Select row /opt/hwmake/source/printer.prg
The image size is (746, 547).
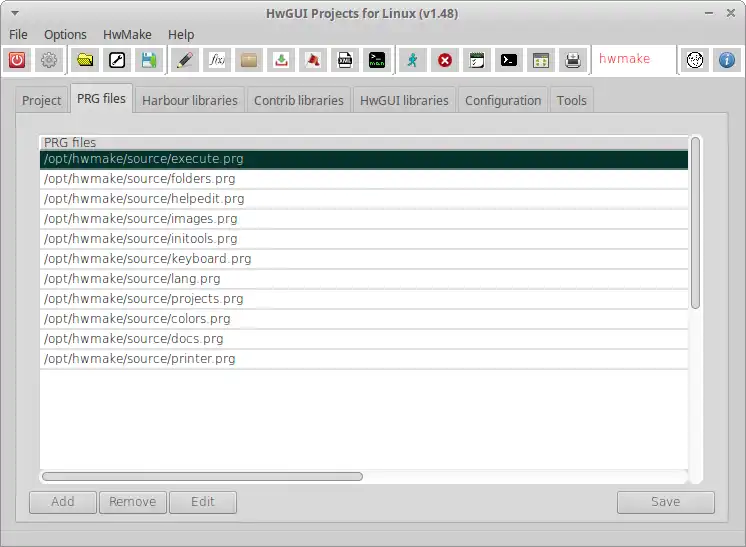coord(363,359)
